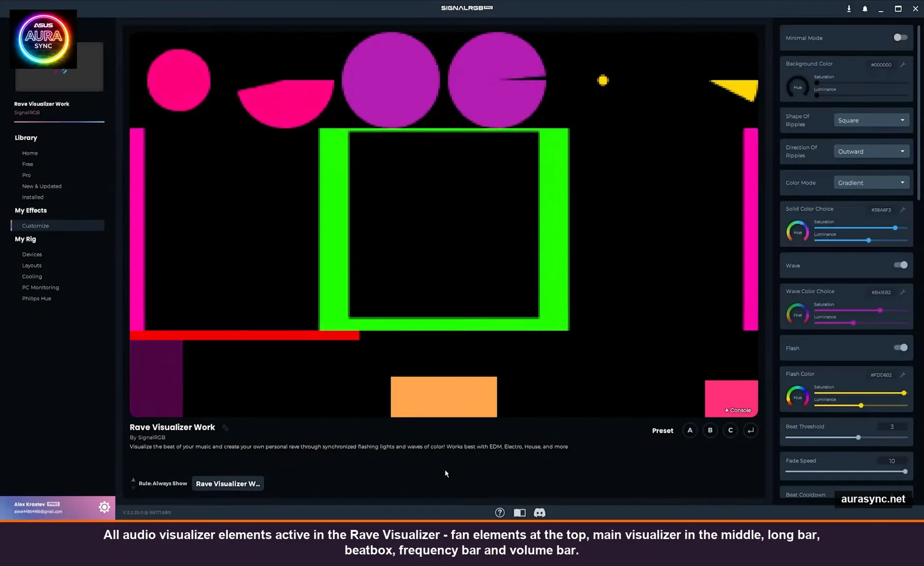Open PC Monitoring under My Rig
The image size is (924, 566).
(x=40, y=287)
